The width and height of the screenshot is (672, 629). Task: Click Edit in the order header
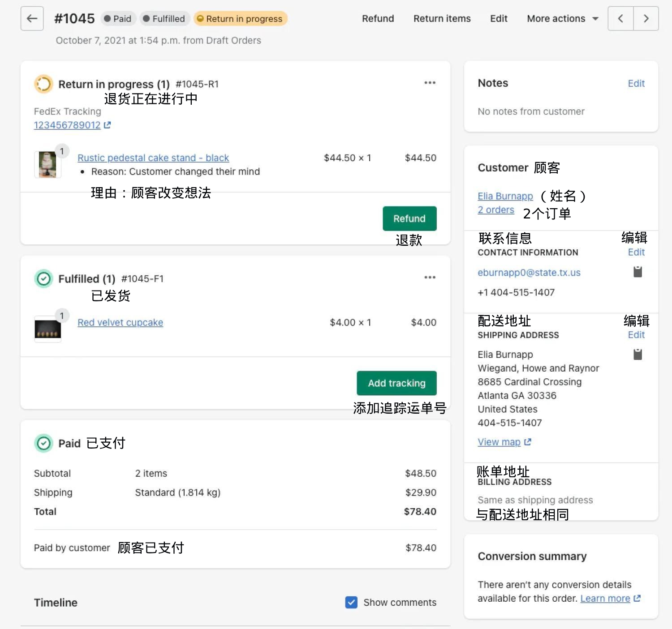(x=499, y=18)
